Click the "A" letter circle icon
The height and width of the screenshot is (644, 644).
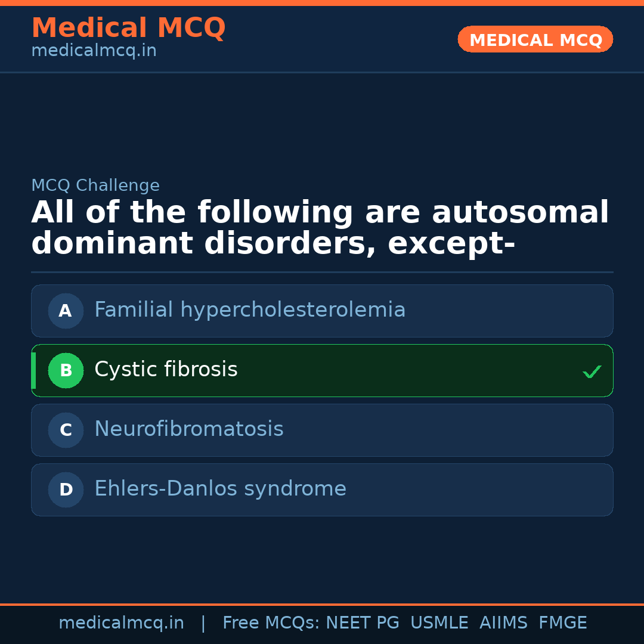pos(66,311)
